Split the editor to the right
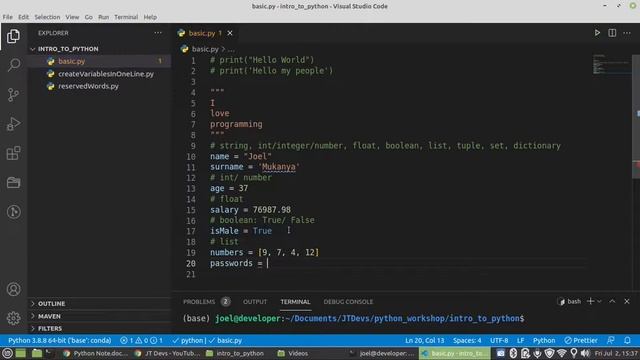This screenshot has height=360, width=640. (612, 33)
